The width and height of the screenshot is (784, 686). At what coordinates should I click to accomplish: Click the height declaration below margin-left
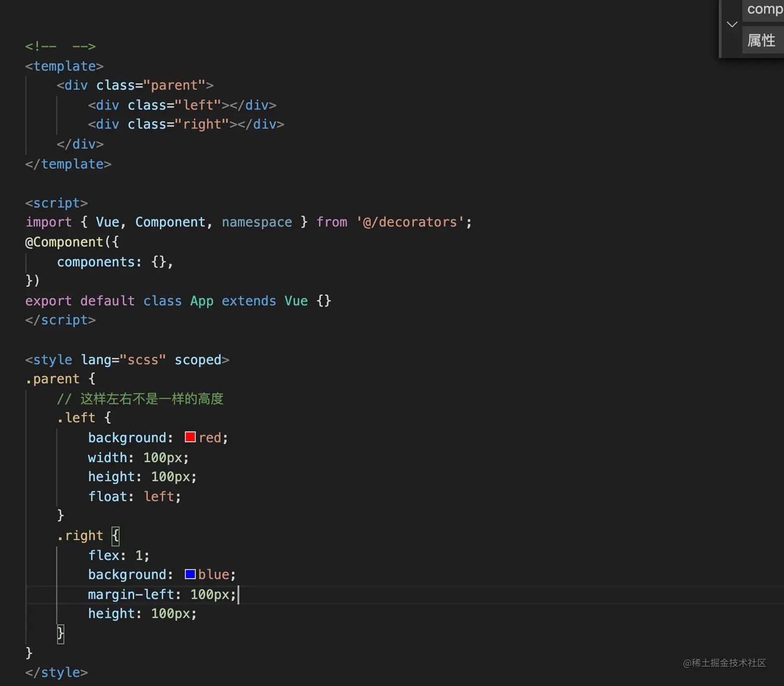[x=143, y=613]
